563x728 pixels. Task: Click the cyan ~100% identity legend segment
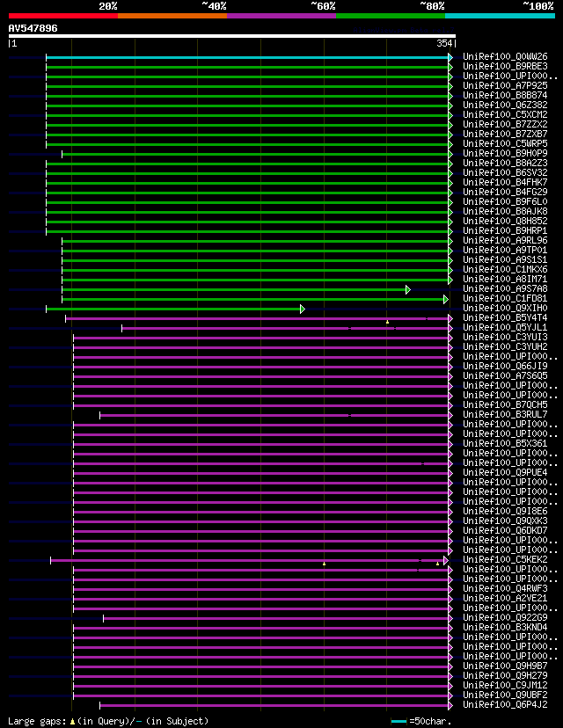(501, 16)
